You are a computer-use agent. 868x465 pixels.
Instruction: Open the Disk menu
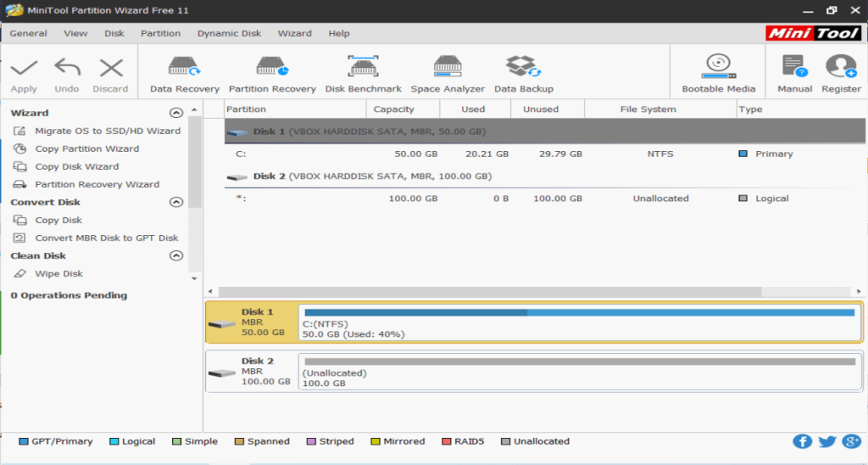coord(114,33)
